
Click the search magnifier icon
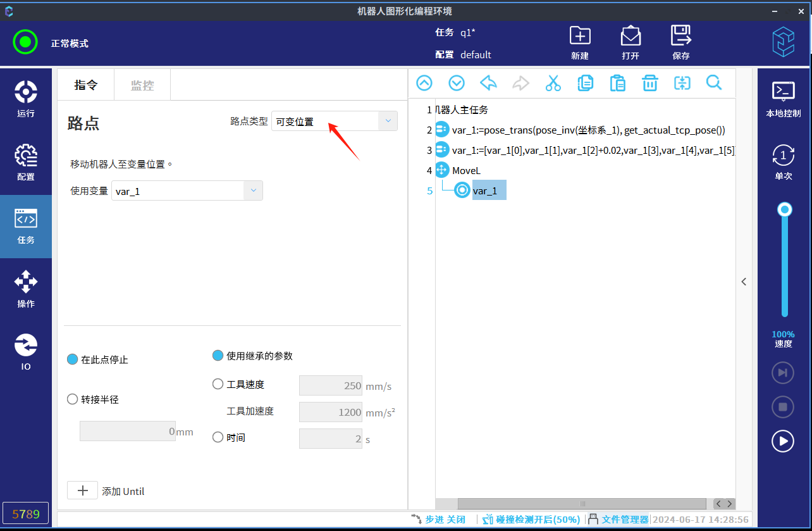coord(714,83)
